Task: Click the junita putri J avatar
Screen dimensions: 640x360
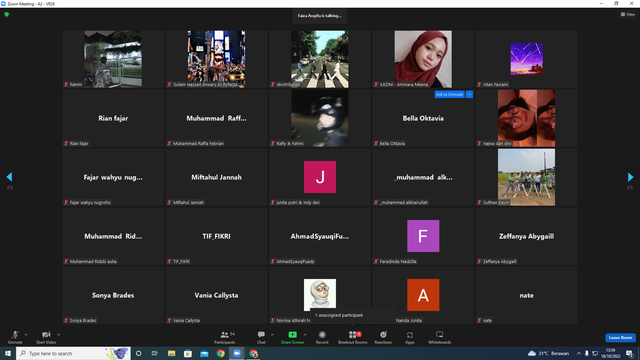Action: pyautogui.click(x=320, y=177)
